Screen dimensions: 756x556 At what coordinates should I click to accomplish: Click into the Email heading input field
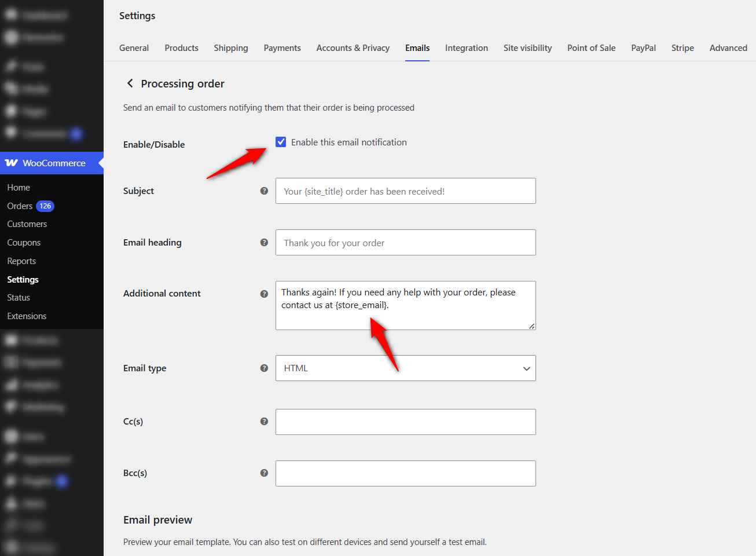406,242
